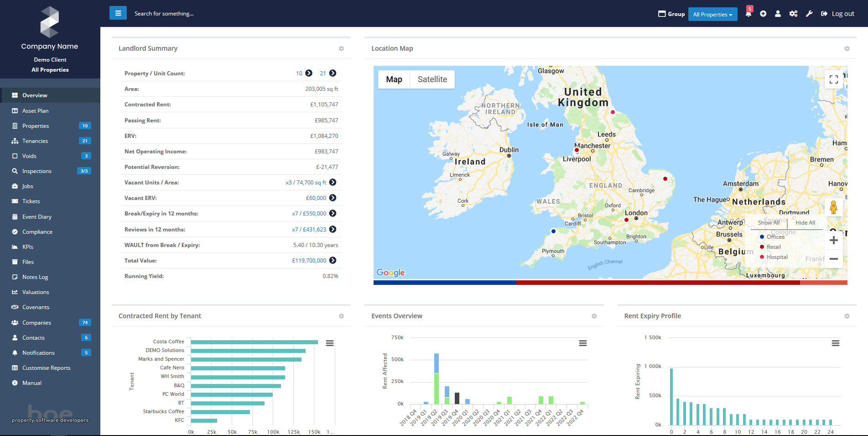Viewport: 868px width, 436px height.
Task: Select the Map tab on the location map
Action: click(x=394, y=79)
